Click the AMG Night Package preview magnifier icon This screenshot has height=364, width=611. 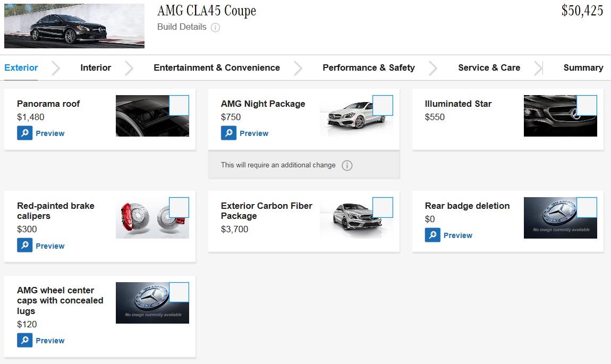coord(228,133)
